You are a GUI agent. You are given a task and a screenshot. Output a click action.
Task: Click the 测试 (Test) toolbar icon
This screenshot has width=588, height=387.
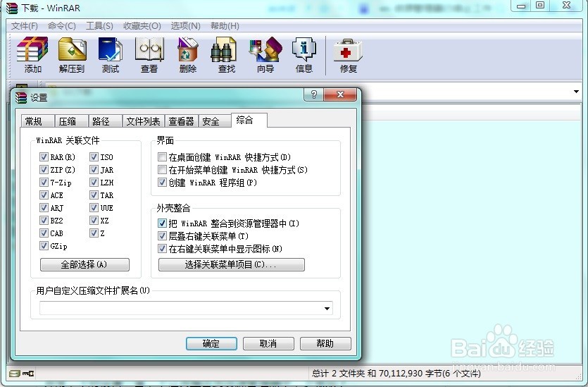[x=111, y=54]
